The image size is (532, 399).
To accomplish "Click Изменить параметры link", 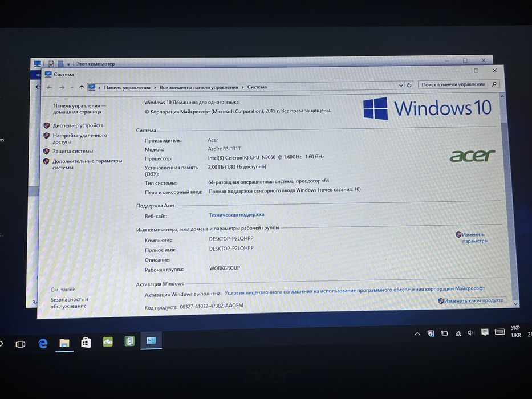I will (474, 238).
